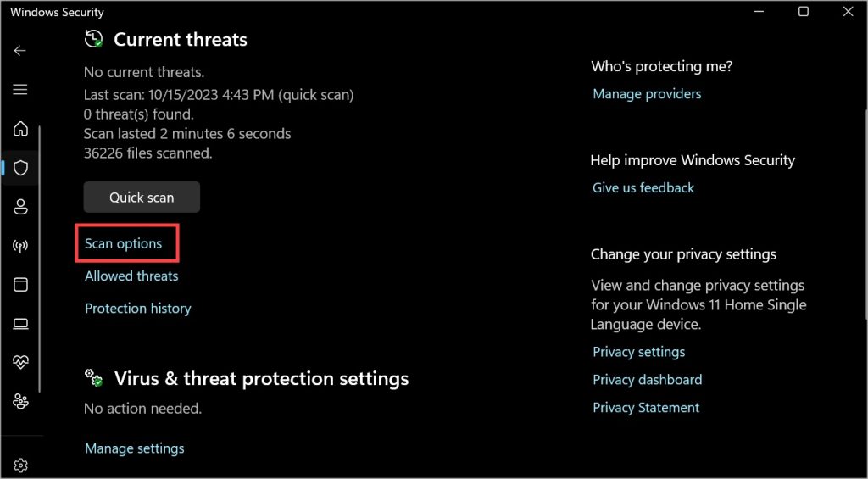Open Scan options link
Viewport: 868px width, 479px height.
click(124, 244)
